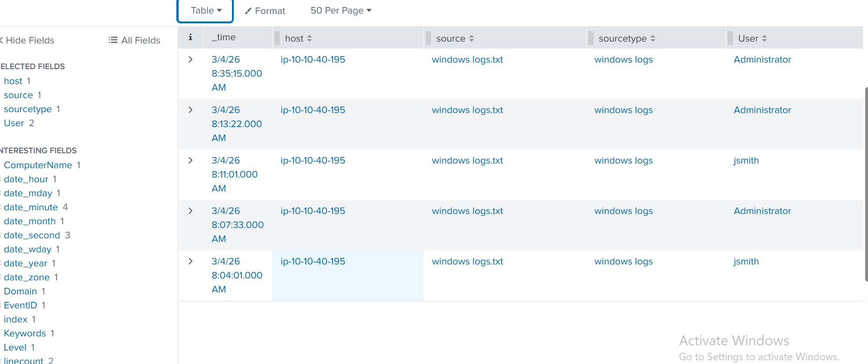Click the ComputerName interesting field
868x364 pixels.
[38, 165]
